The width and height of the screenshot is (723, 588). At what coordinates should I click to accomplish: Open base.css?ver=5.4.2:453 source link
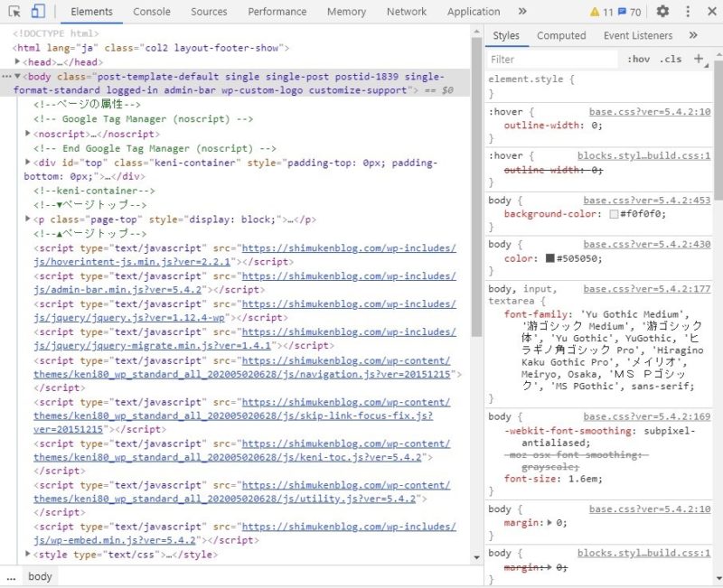646,200
